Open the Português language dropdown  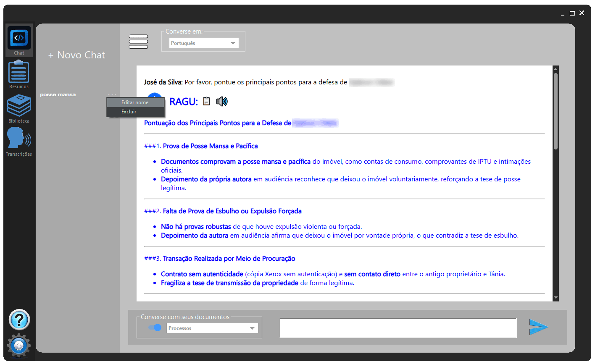tap(203, 43)
